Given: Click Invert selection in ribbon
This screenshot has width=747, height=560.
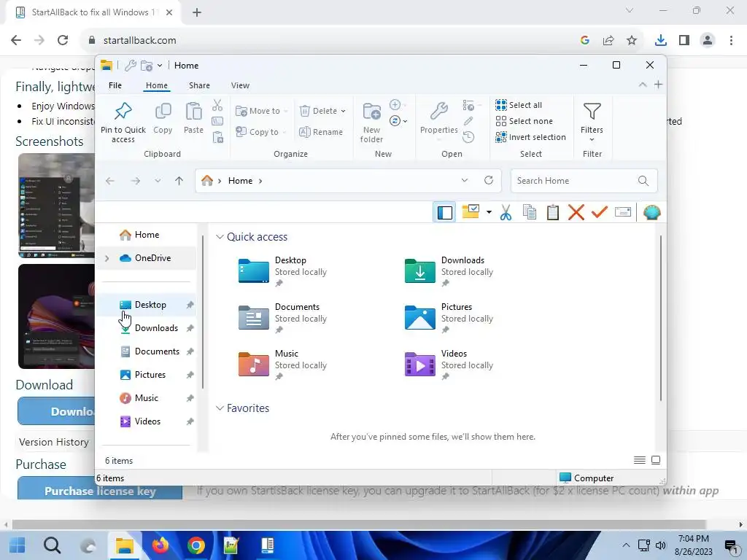Looking at the screenshot, I should coord(531,137).
